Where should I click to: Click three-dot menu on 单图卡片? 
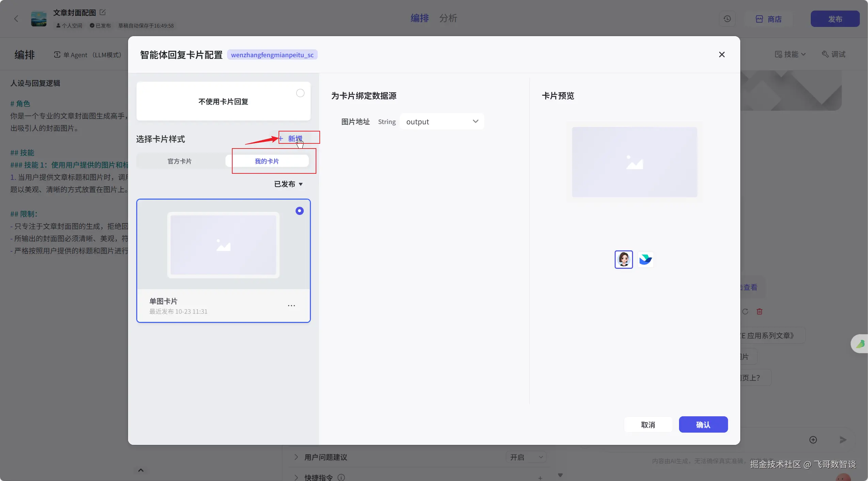291,306
